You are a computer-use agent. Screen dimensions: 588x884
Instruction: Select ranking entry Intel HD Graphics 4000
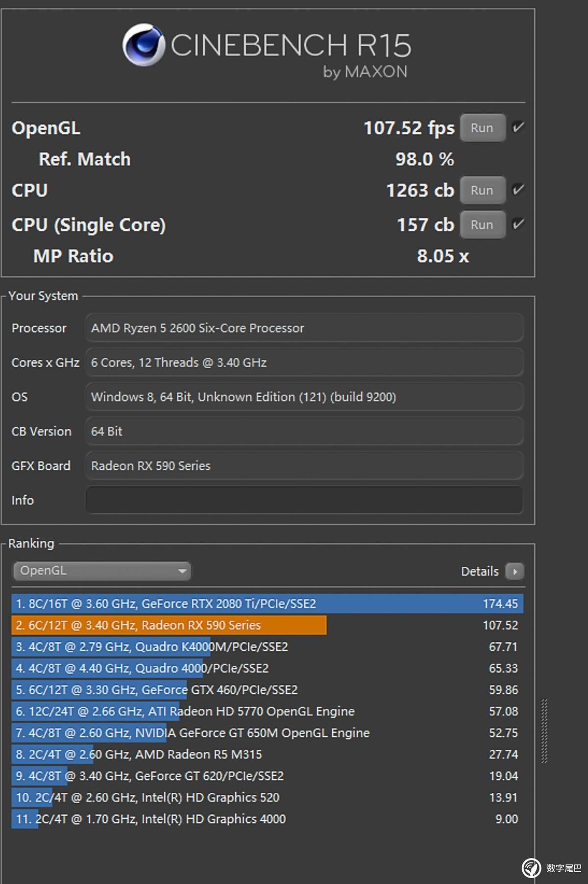click(x=268, y=819)
